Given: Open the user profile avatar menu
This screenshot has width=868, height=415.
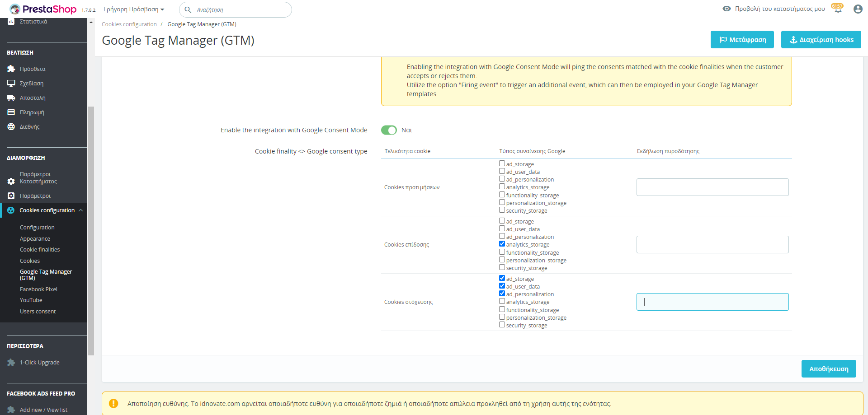Looking at the screenshot, I should pos(858,9).
